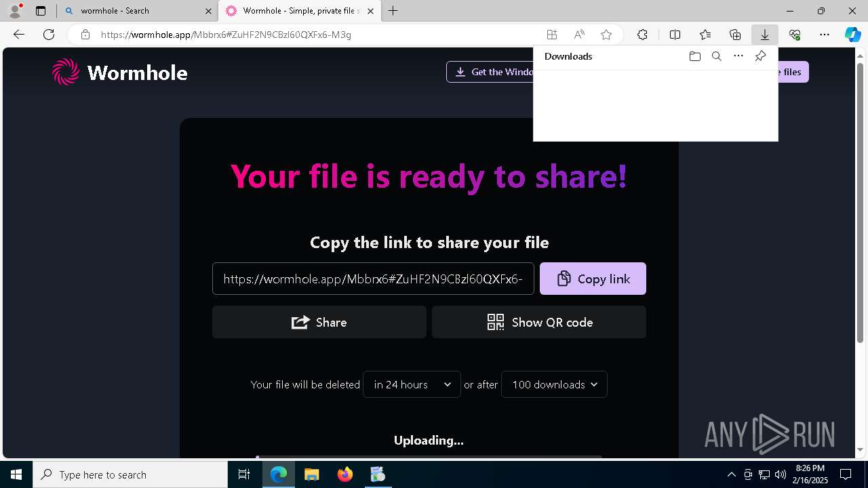Open the tab actions menu icon
The width and height of the screenshot is (868, 488).
tap(41, 11)
